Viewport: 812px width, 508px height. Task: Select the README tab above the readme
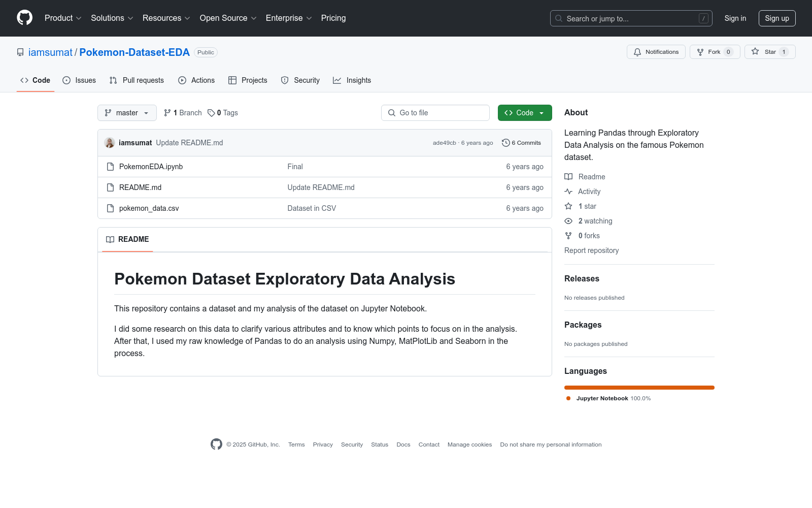[127, 239]
